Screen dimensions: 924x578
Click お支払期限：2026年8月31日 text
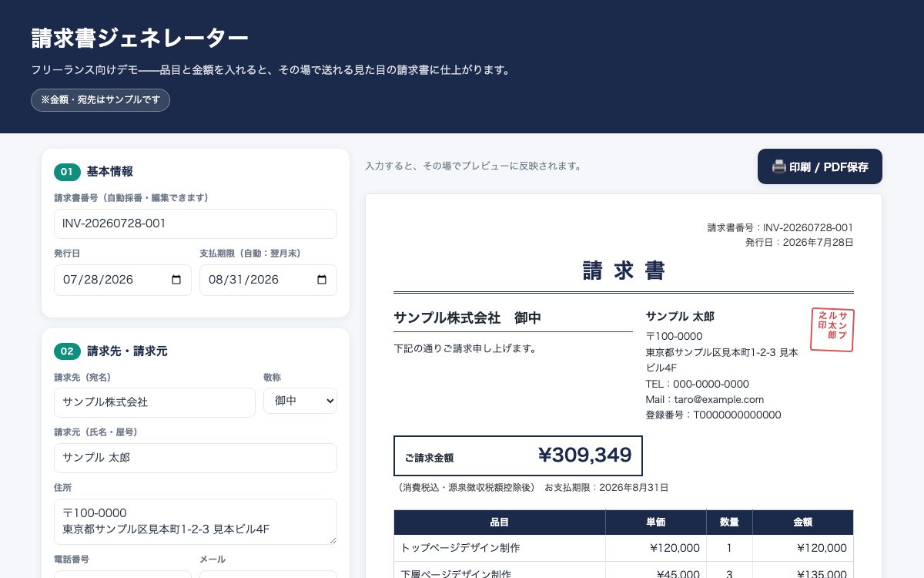click(607, 488)
